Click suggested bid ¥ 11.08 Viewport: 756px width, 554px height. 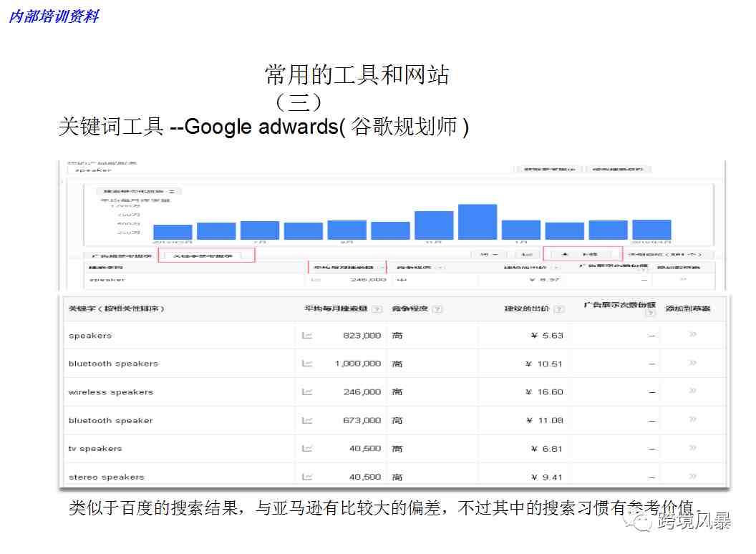[x=545, y=420]
